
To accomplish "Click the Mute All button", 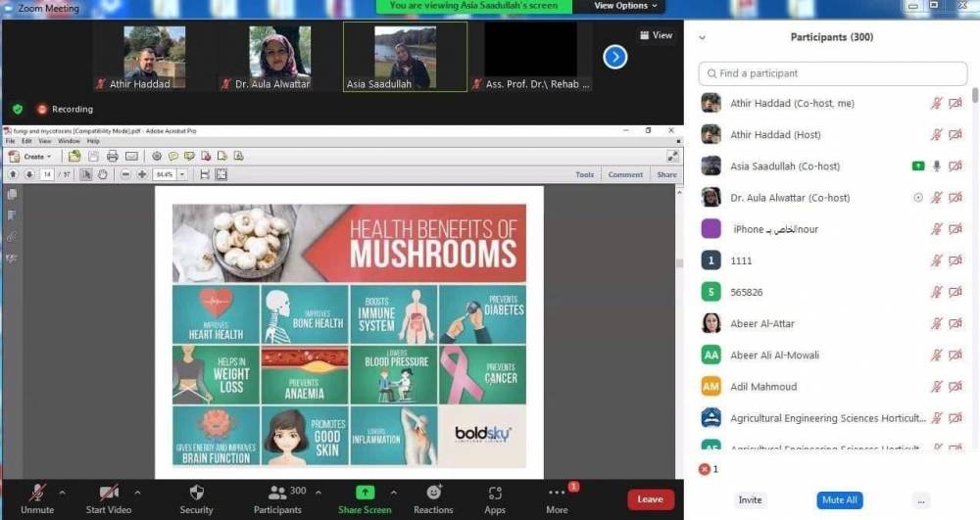I will [x=840, y=499].
